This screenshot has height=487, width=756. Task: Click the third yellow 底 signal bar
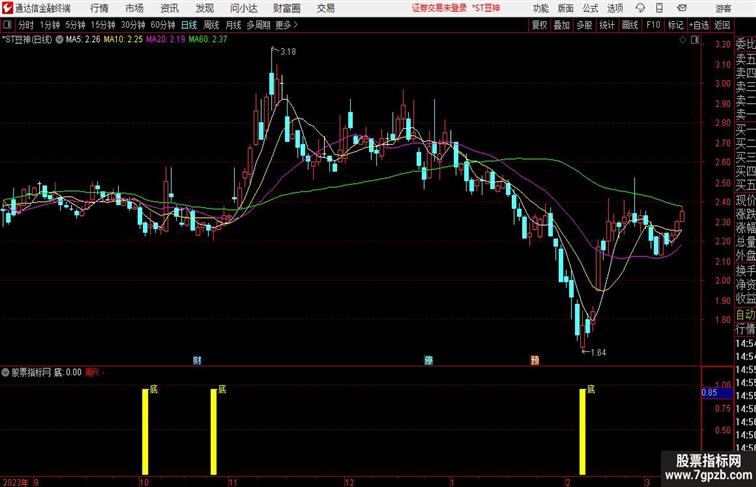[x=582, y=432]
